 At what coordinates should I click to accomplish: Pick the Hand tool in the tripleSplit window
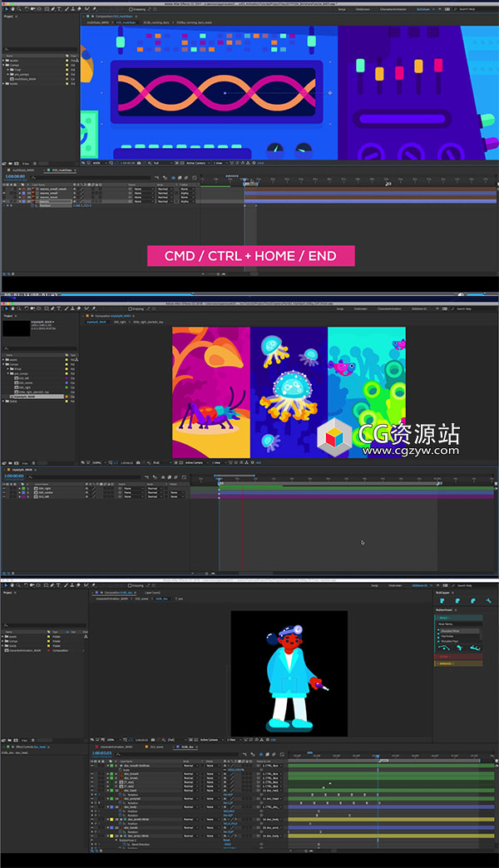point(12,308)
